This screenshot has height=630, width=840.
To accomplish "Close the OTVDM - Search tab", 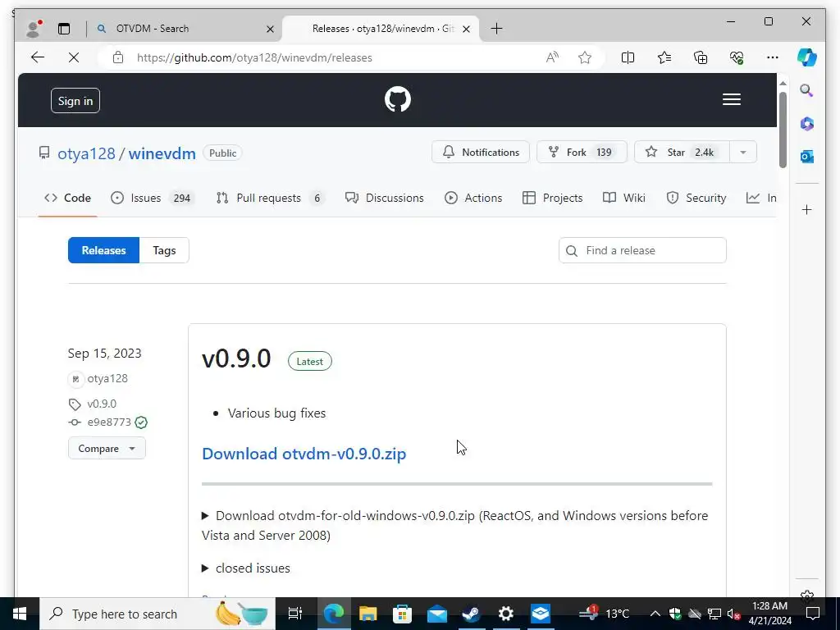I will pyautogui.click(x=270, y=29).
